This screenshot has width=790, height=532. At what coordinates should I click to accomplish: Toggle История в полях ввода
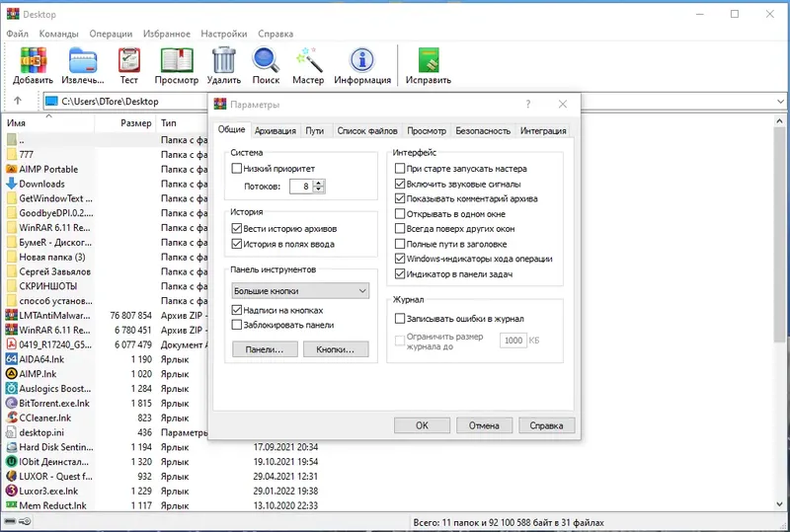point(237,244)
